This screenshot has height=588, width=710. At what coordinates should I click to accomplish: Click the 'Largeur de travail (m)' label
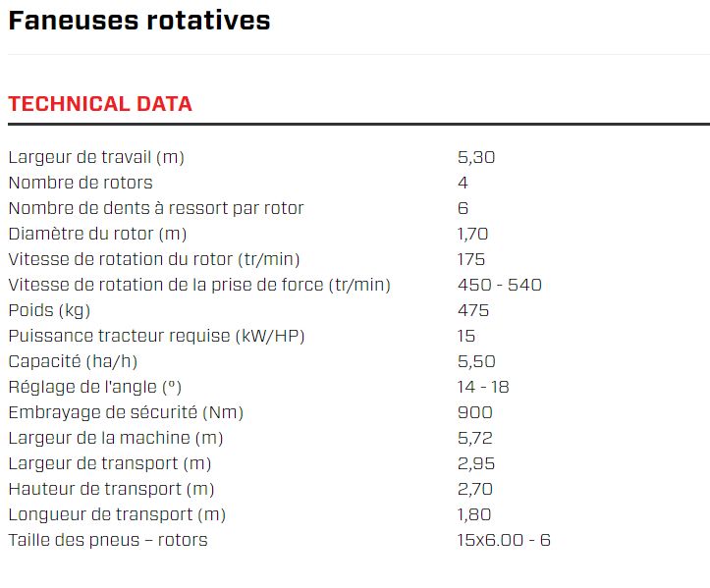[x=96, y=157]
